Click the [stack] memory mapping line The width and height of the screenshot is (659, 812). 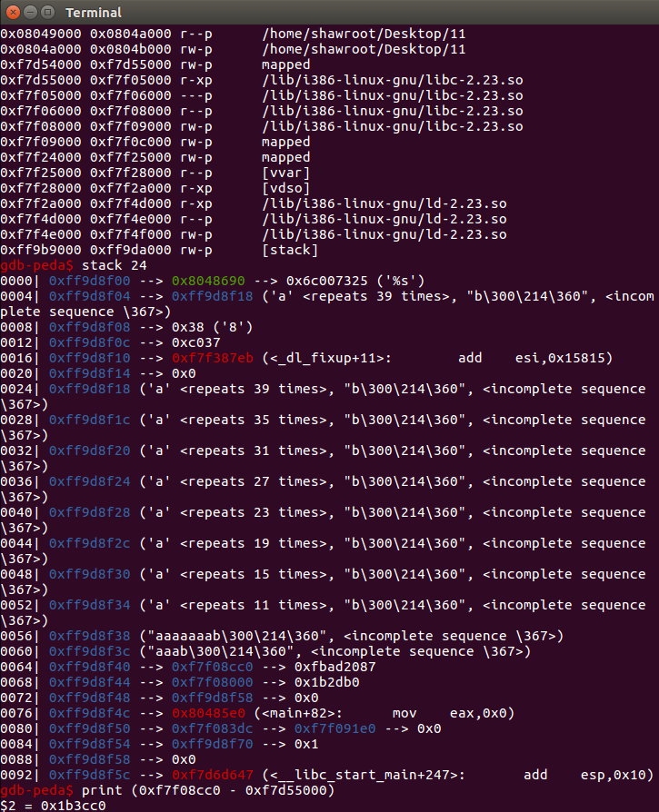(x=158, y=250)
